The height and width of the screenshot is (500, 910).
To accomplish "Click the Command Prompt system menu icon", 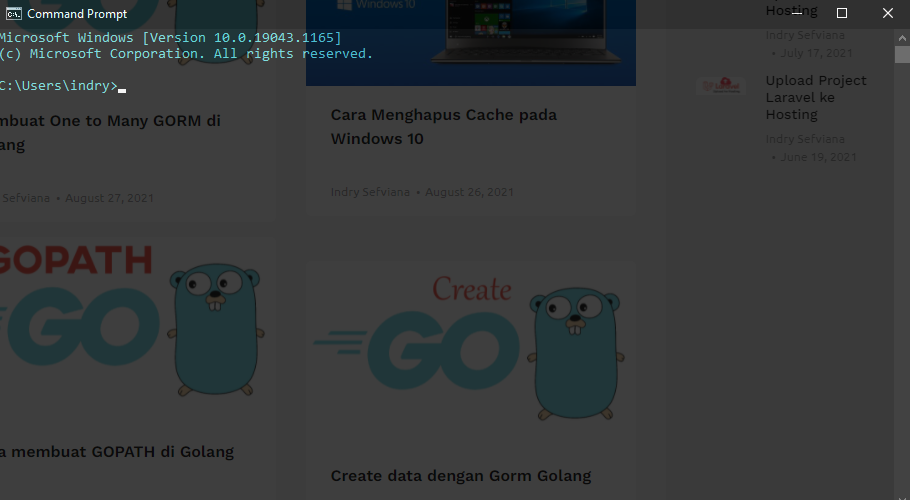I will pos(14,14).
